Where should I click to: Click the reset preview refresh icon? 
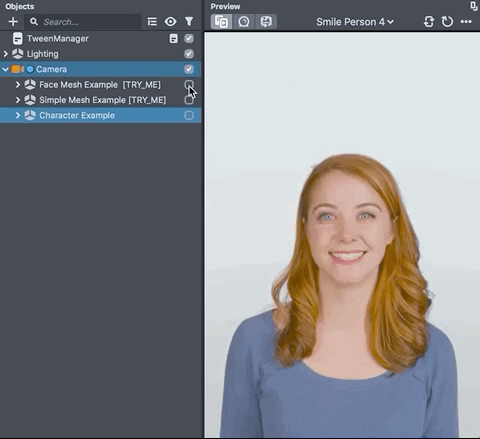(447, 22)
